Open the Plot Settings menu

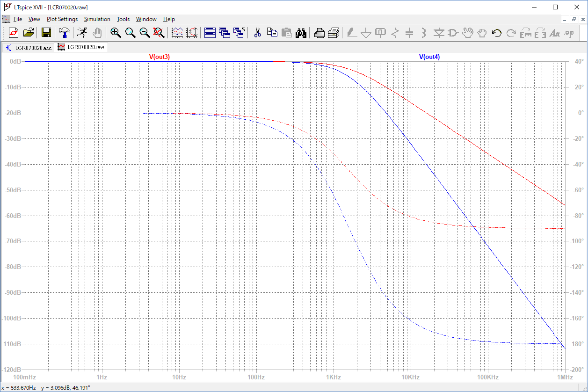(x=62, y=19)
